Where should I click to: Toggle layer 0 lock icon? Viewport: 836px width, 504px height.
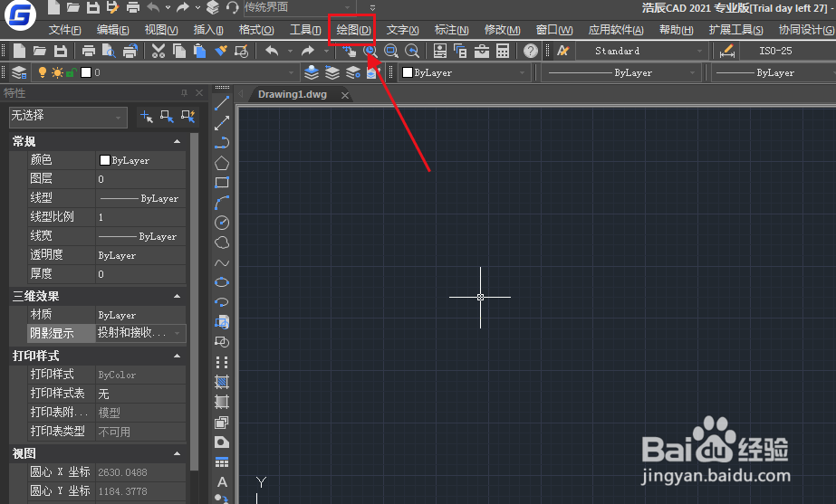click(71, 72)
